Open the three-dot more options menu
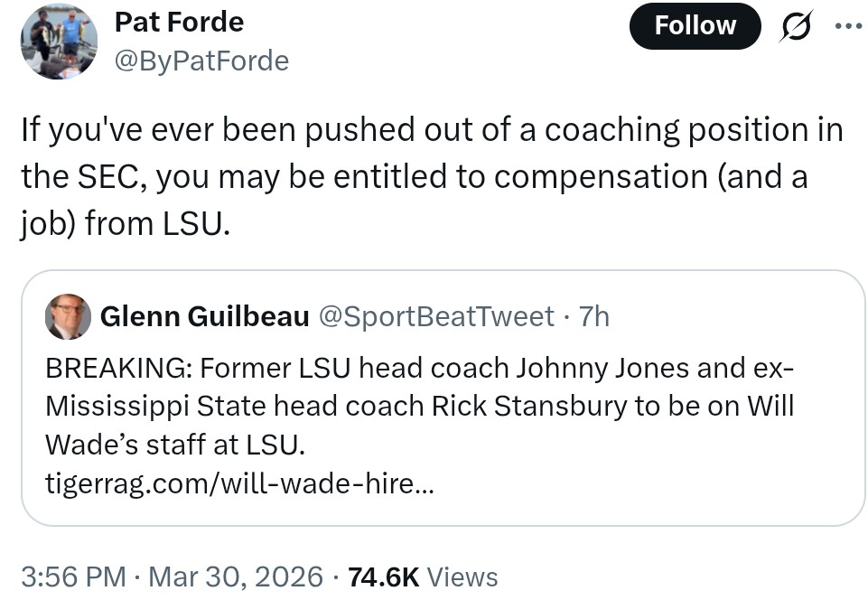 pyautogui.click(x=847, y=25)
